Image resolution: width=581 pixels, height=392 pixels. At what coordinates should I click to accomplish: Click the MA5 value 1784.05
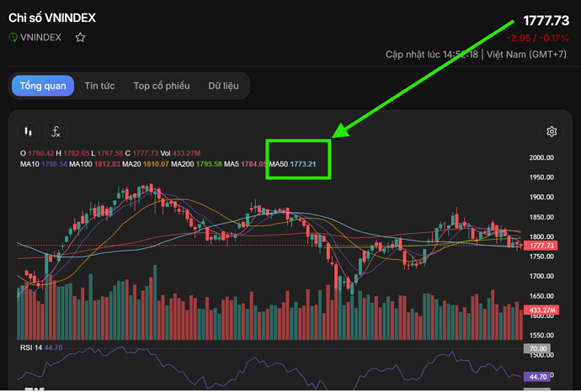(253, 164)
